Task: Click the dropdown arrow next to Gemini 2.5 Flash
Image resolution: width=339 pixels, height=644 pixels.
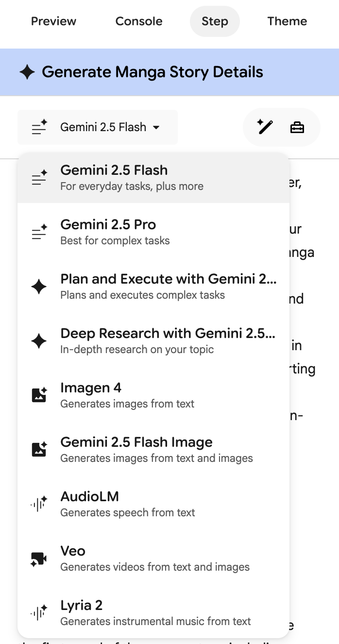Action: (156, 128)
